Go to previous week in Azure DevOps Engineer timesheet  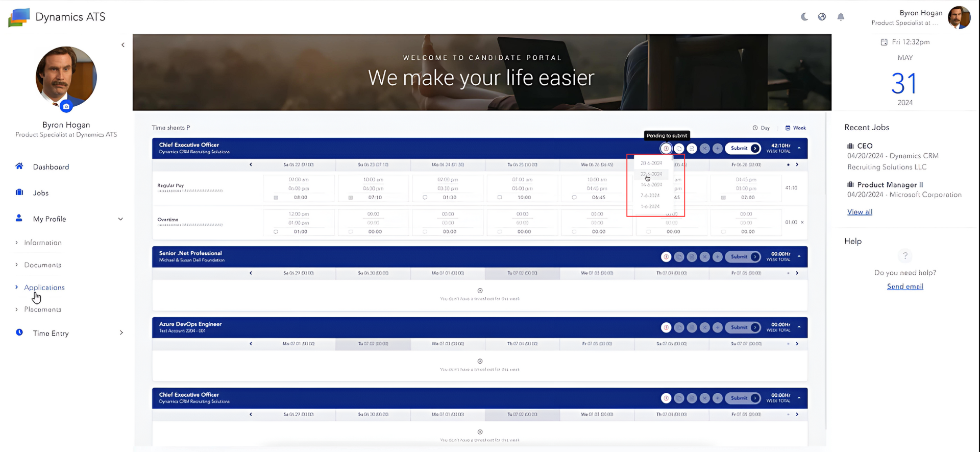[251, 343]
